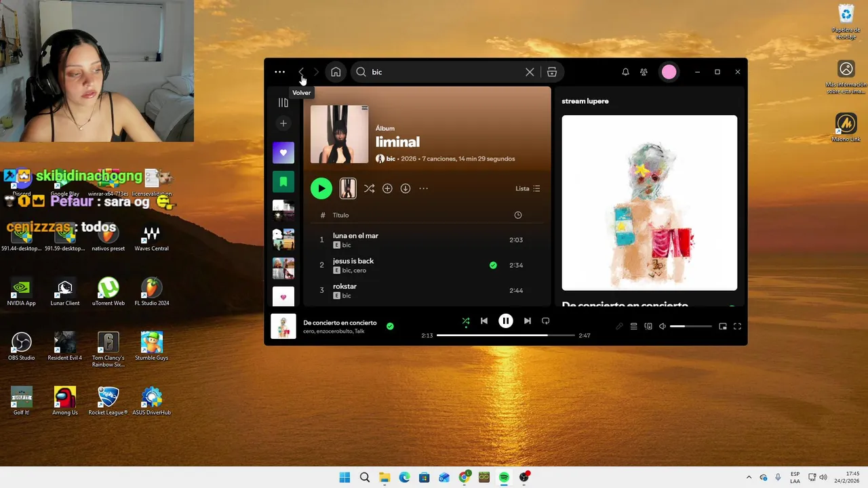Download the liminal album
868x488 pixels.
[x=406, y=188]
